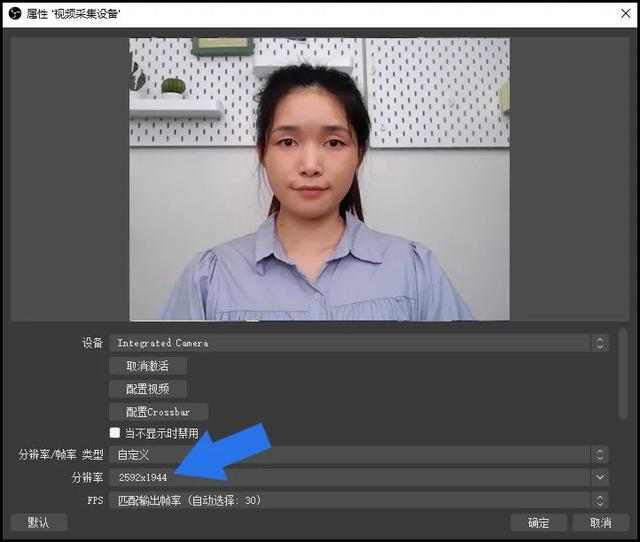Click the camera preview image
640x542 pixels.
pos(320,179)
